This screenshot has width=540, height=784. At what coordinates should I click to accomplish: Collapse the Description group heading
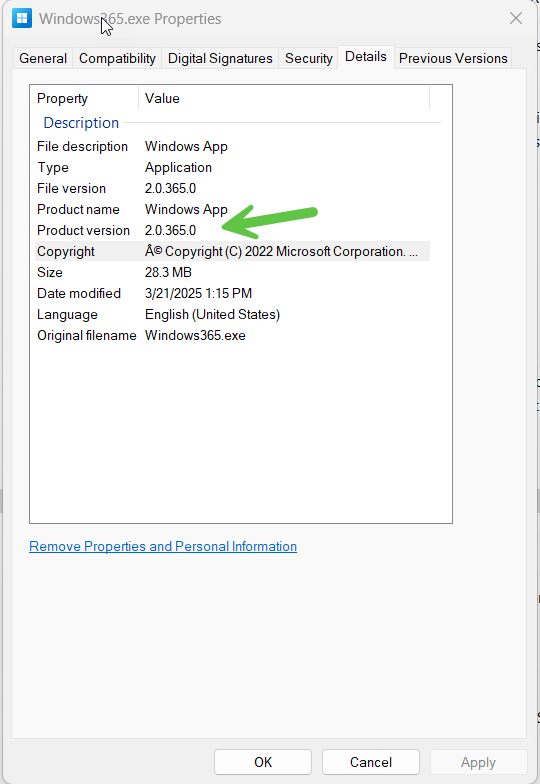pyautogui.click(x=81, y=122)
